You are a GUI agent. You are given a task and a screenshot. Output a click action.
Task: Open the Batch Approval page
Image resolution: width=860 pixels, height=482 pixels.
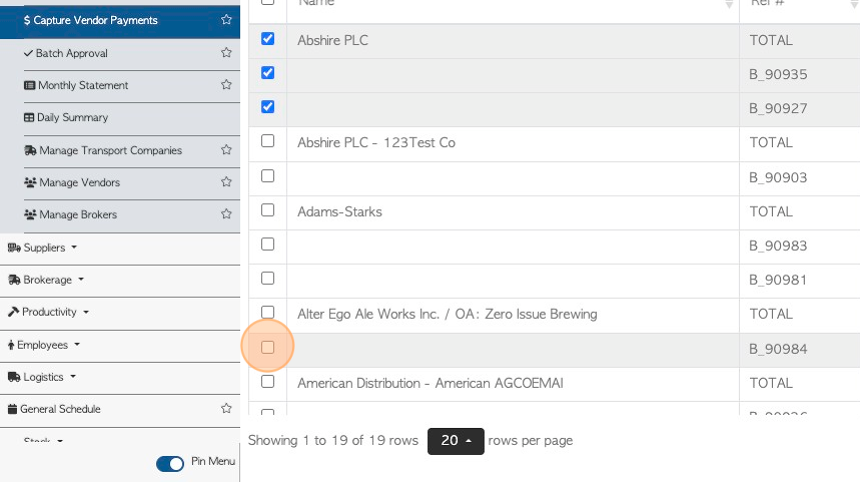72,53
